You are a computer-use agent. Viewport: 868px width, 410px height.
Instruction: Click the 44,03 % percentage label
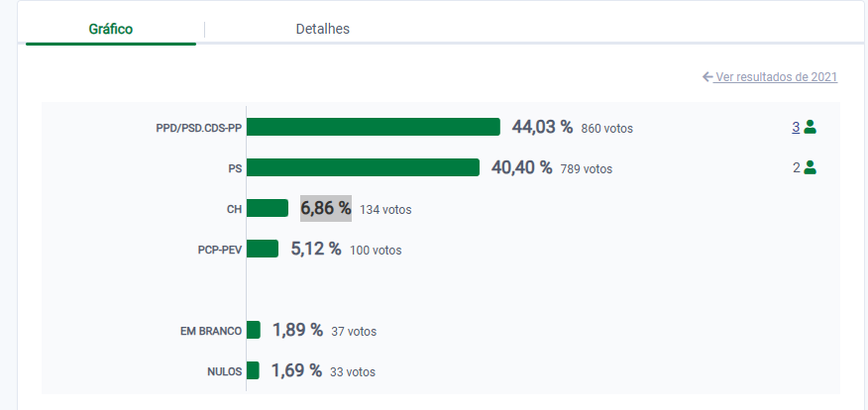[542, 127]
